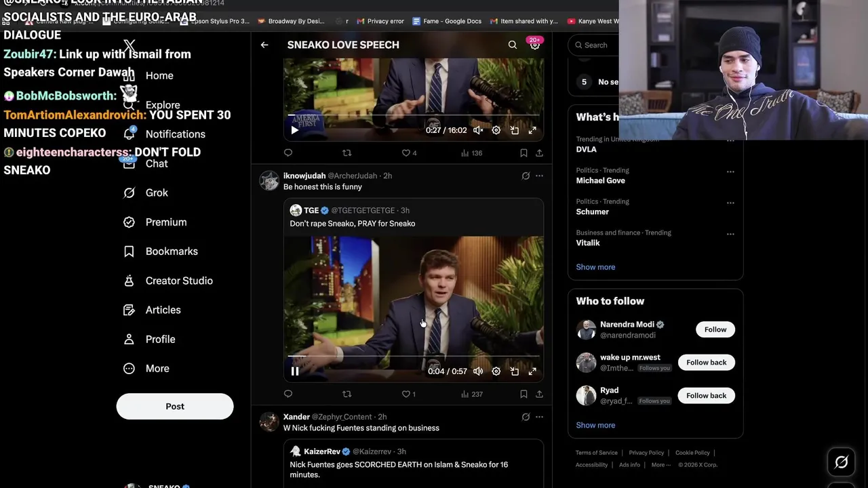Open Grok in the sidebar
The width and height of the screenshot is (868, 488).
tap(145, 192)
